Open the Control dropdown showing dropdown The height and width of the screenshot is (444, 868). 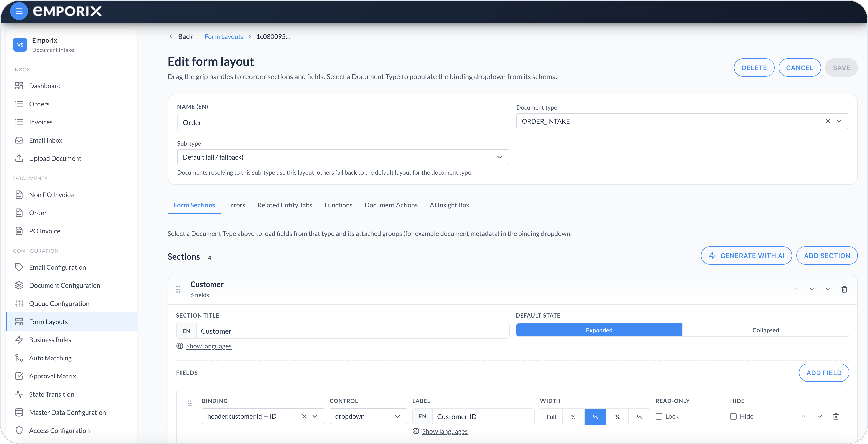click(x=368, y=416)
